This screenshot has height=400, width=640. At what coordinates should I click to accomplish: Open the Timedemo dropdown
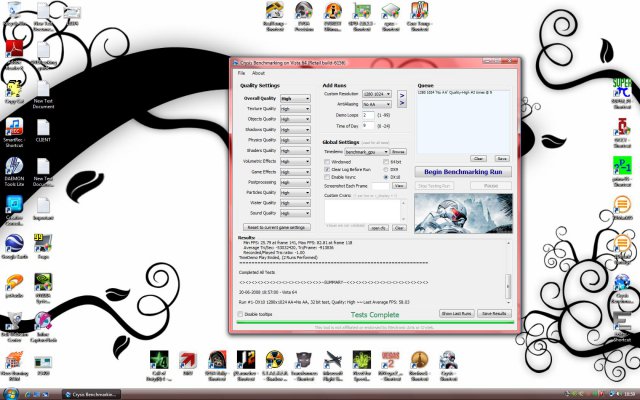[367, 152]
